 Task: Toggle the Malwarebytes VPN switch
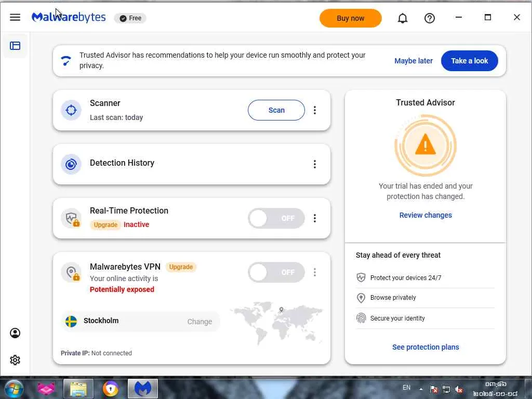tap(276, 272)
